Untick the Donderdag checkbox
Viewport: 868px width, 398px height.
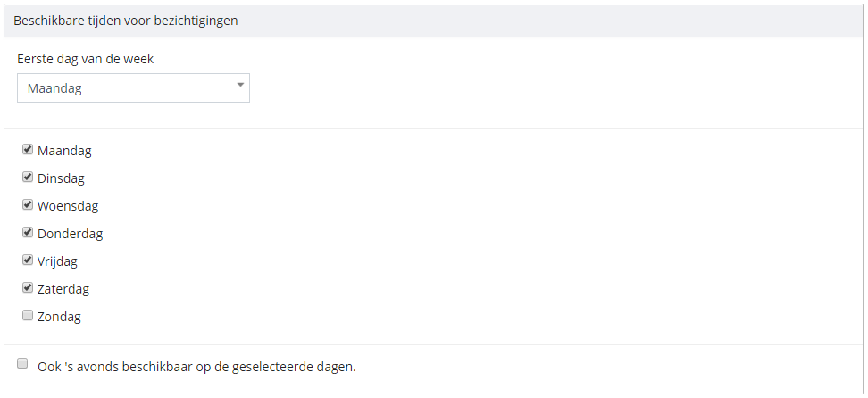28,233
